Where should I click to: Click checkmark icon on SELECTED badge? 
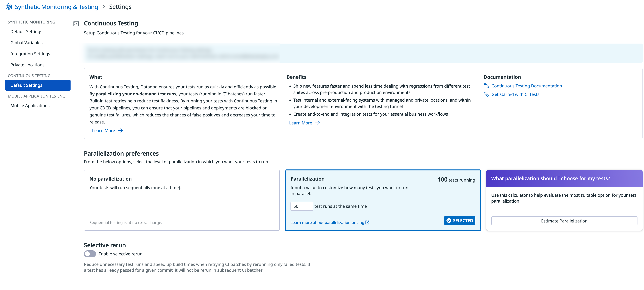[x=449, y=221]
